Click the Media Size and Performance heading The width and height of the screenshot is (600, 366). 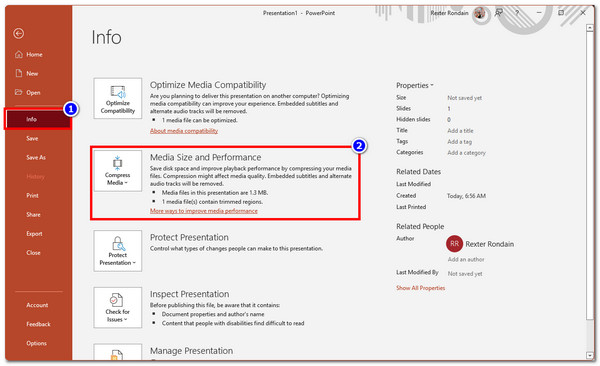(x=205, y=157)
